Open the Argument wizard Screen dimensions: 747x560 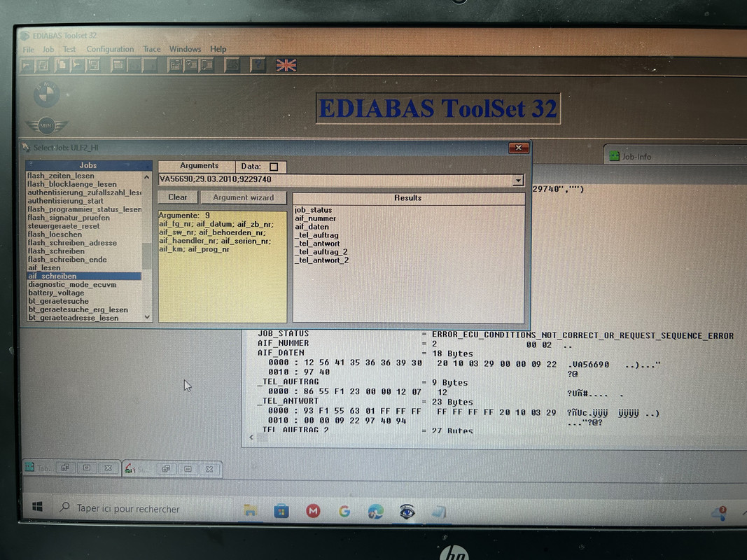244,197
